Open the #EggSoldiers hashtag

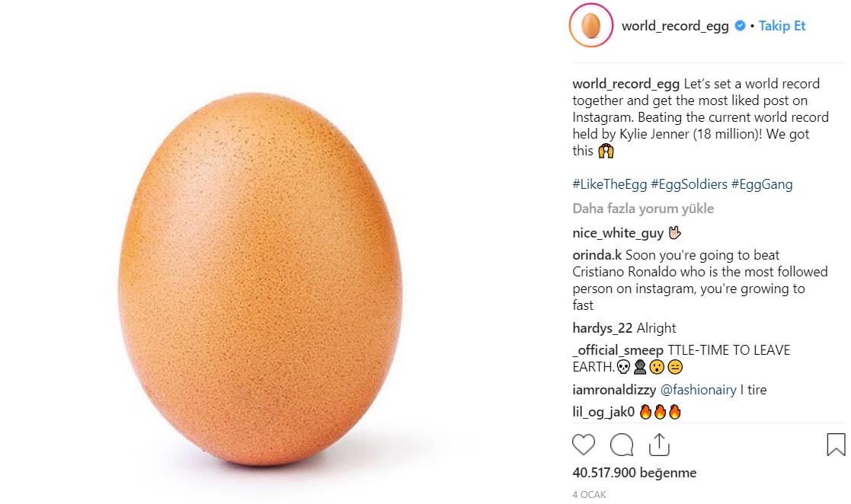tap(689, 184)
